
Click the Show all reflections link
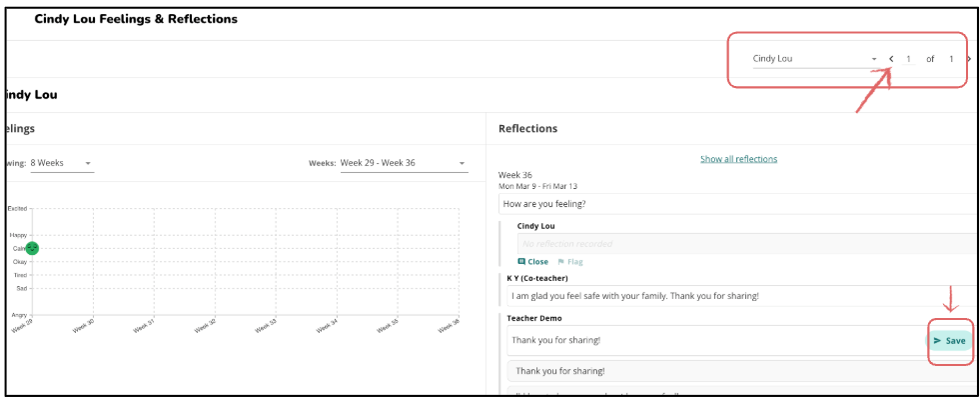tap(739, 159)
